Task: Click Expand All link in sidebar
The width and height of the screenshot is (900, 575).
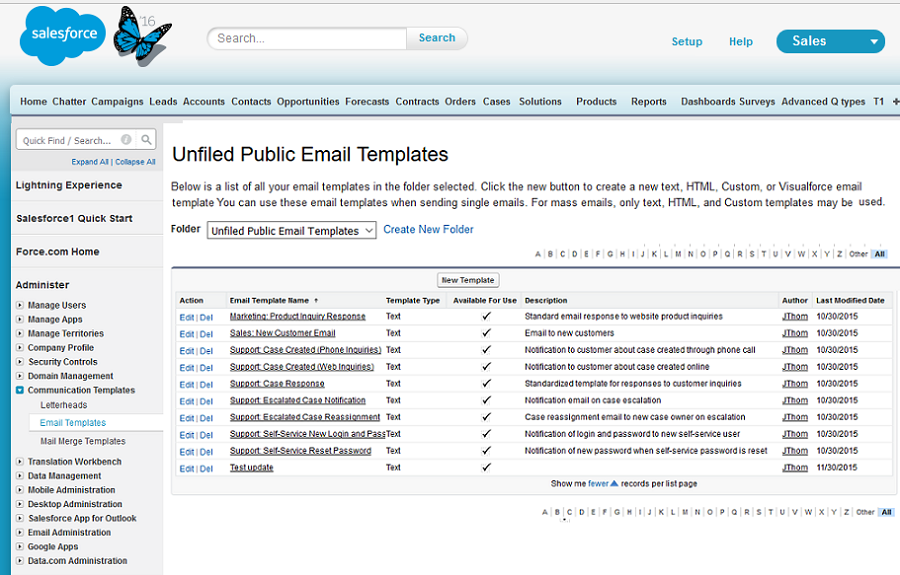Action: click(90, 162)
